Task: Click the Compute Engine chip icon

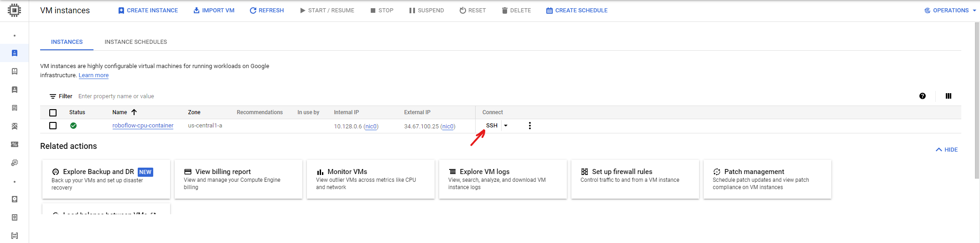Action: (14, 10)
